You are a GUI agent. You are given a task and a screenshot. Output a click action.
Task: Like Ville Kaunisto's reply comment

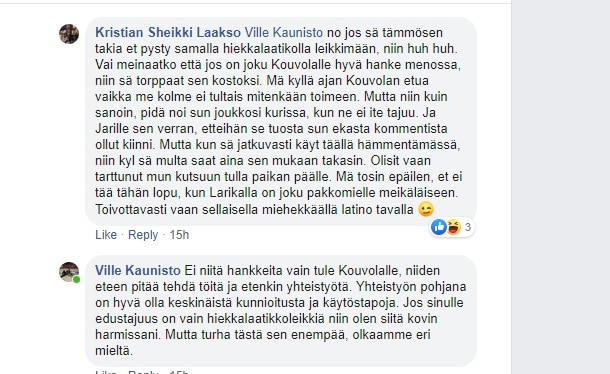[x=106, y=372]
